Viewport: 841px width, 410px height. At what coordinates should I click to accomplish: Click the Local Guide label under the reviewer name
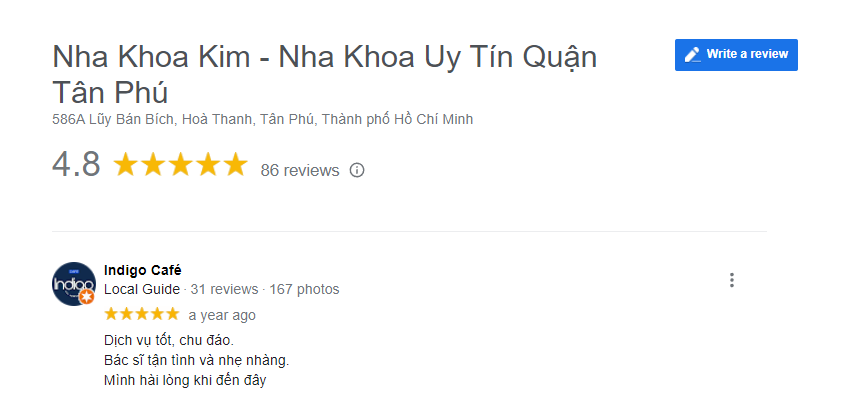[142, 289]
